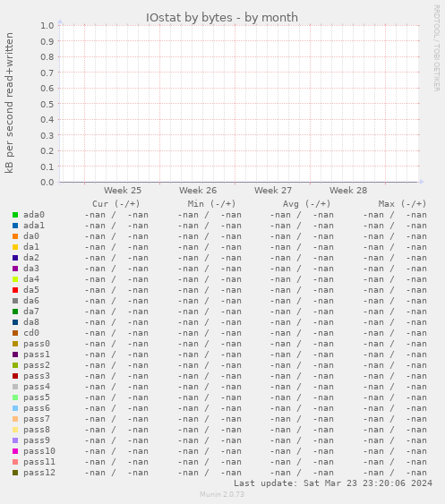Click the pass11 legend color swatch
This screenshot has width=445, height=504.
[15, 462]
